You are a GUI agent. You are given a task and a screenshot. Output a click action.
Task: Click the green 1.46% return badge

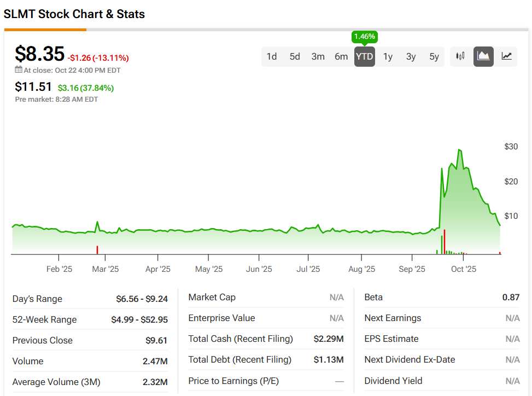(365, 37)
